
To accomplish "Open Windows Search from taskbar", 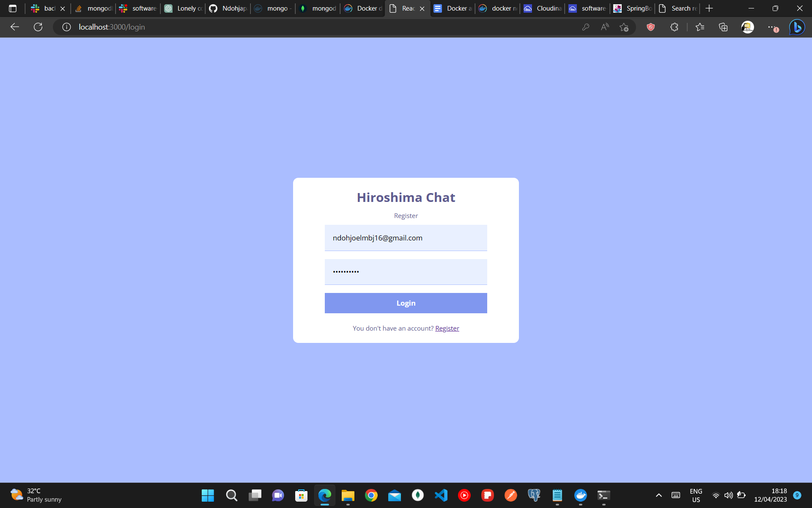I will coord(231,495).
